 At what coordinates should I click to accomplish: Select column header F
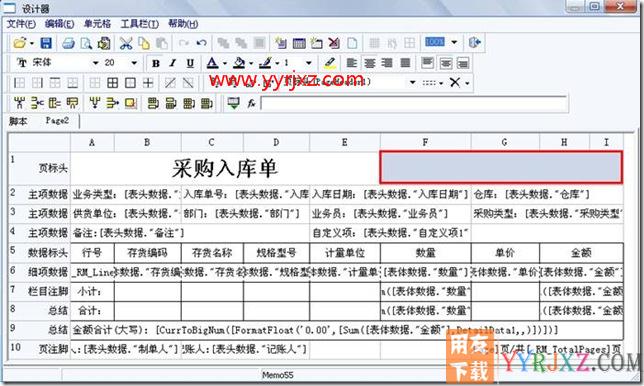point(425,142)
